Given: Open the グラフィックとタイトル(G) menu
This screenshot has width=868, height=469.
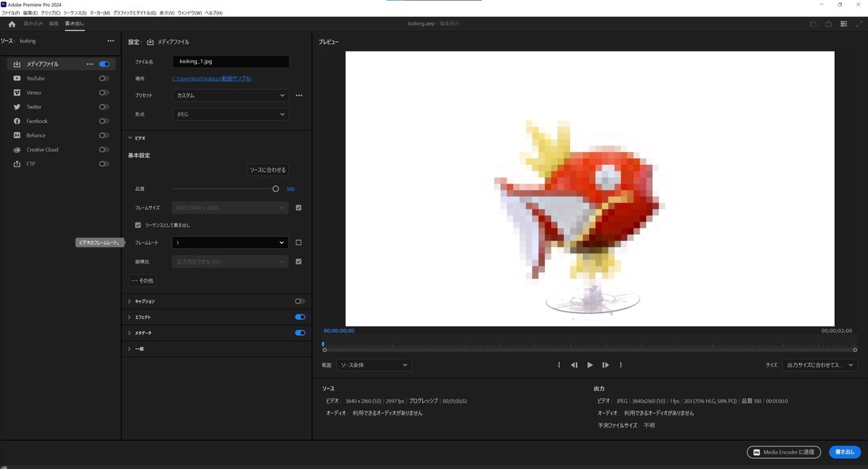Looking at the screenshot, I should pos(135,13).
